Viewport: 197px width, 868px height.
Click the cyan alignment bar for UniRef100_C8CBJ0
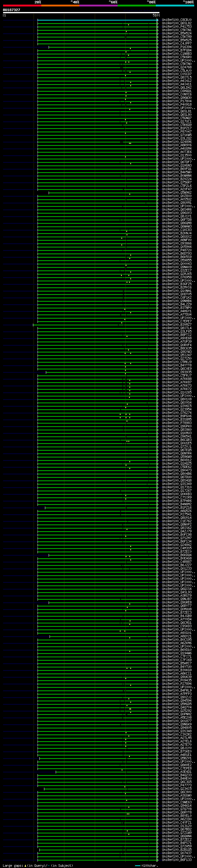click(97, 20)
